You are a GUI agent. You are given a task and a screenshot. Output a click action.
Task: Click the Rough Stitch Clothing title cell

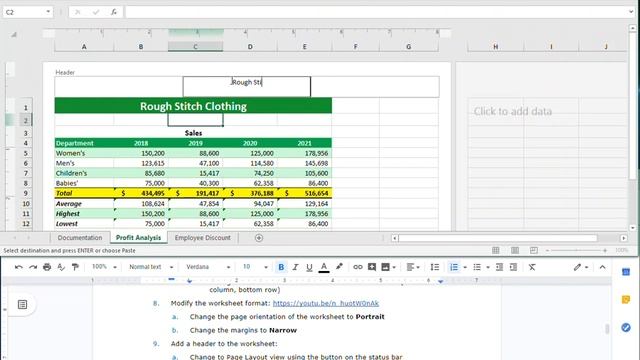pos(193,106)
